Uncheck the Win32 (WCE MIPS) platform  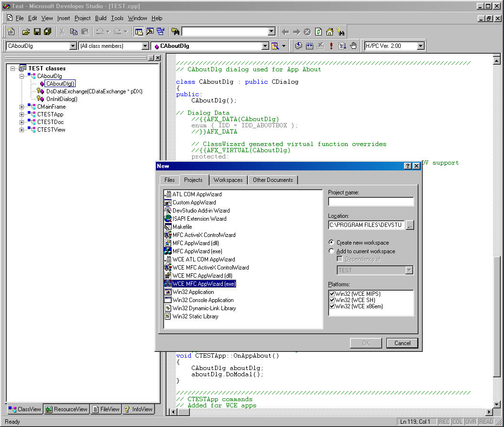[332, 294]
